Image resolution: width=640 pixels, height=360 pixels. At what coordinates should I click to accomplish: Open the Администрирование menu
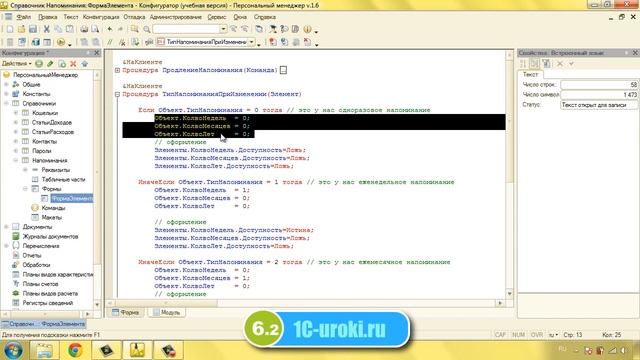(x=176, y=17)
